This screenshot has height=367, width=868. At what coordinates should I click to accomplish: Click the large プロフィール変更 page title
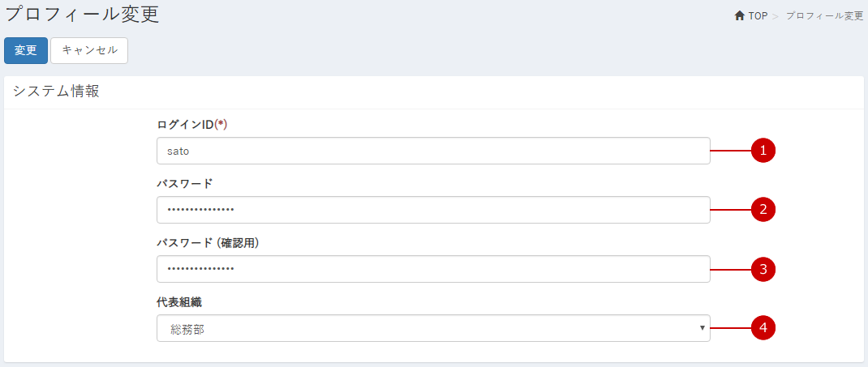pos(82,15)
